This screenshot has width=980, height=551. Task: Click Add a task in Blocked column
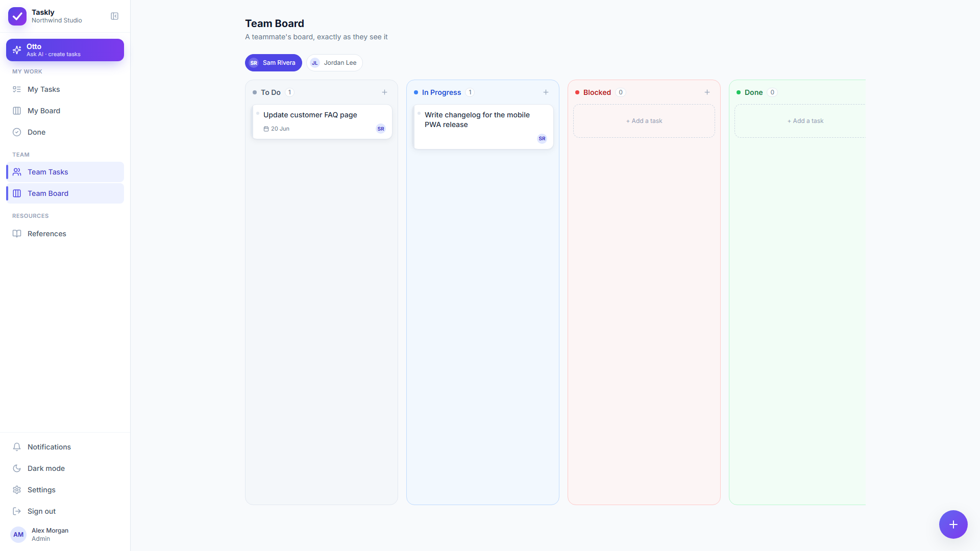(x=644, y=121)
